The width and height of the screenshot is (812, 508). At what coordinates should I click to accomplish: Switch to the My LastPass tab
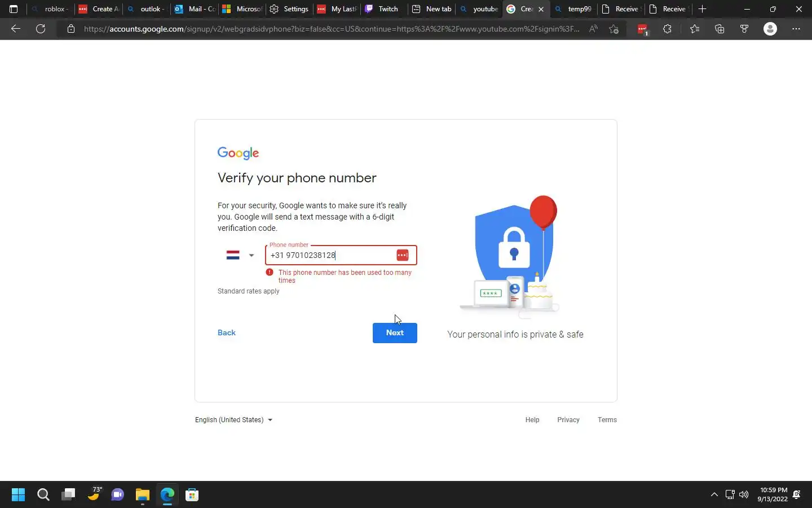(337, 9)
